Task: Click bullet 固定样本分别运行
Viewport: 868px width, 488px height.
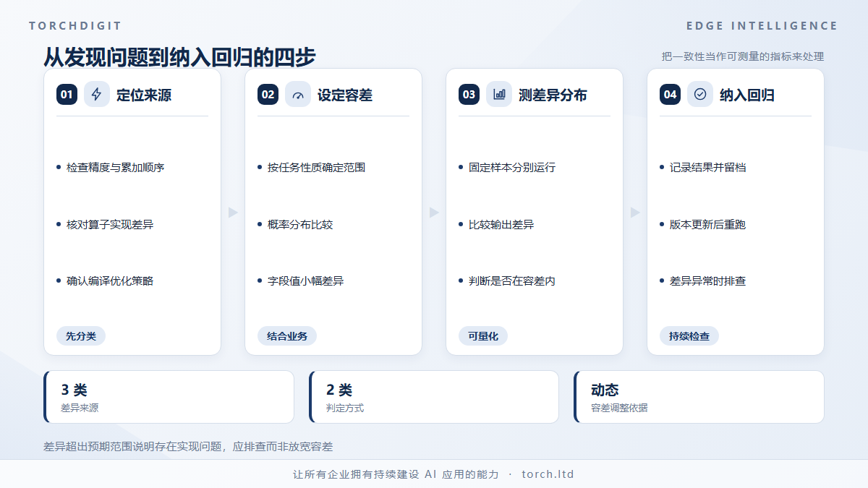Action: (512, 167)
